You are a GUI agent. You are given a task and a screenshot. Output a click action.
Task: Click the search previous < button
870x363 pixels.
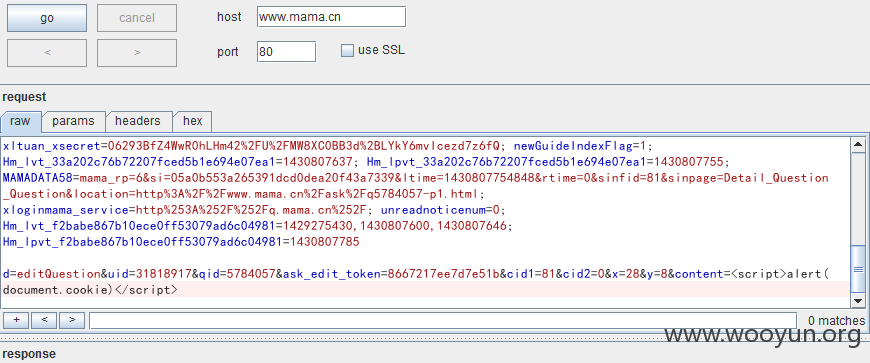point(44,320)
